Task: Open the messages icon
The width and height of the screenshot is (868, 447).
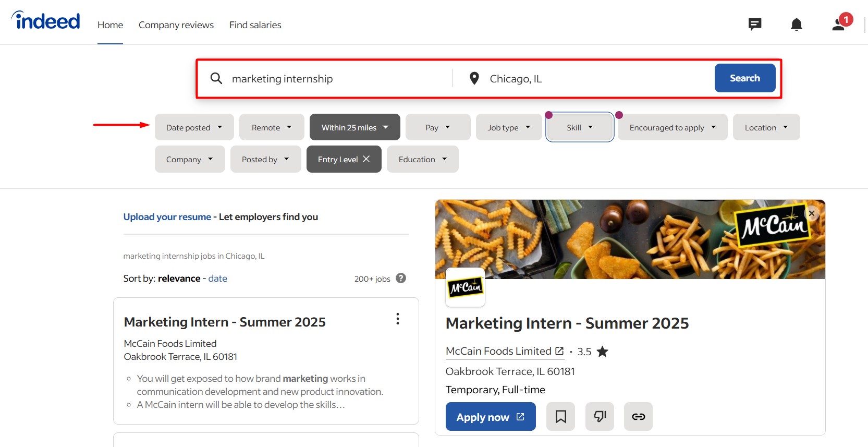Action: (755, 25)
